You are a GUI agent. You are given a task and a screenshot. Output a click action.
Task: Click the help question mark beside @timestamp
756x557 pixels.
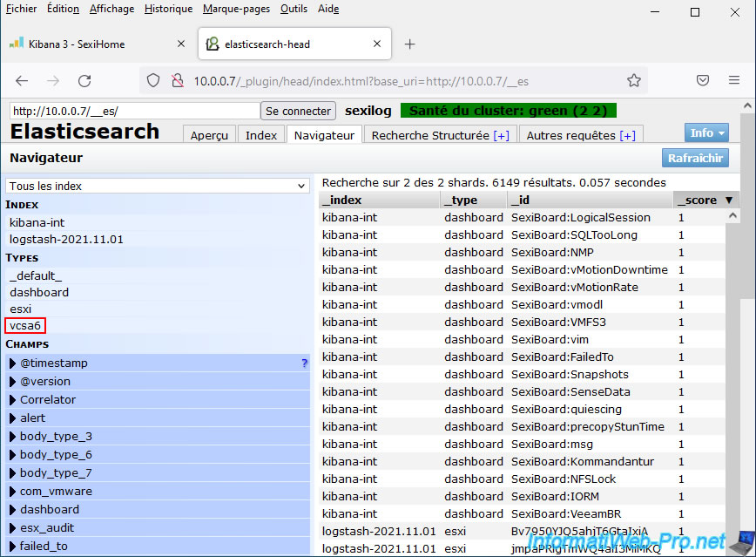(304, 363)
